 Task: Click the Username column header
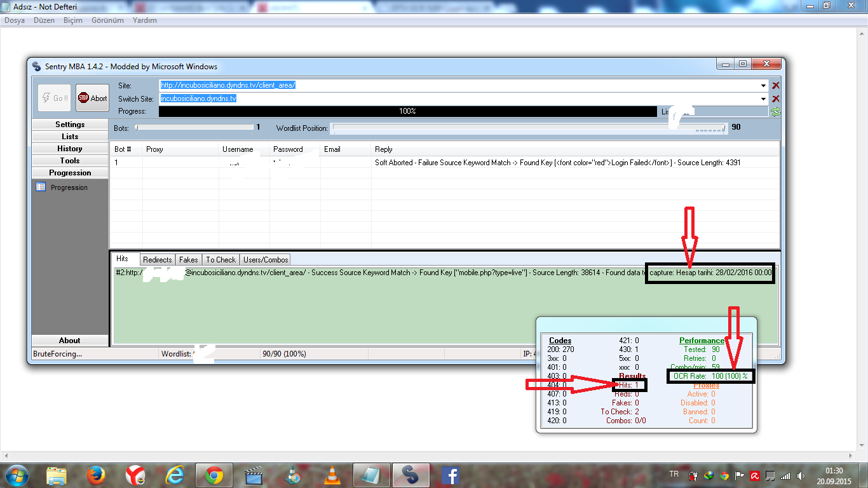(238, 149)
